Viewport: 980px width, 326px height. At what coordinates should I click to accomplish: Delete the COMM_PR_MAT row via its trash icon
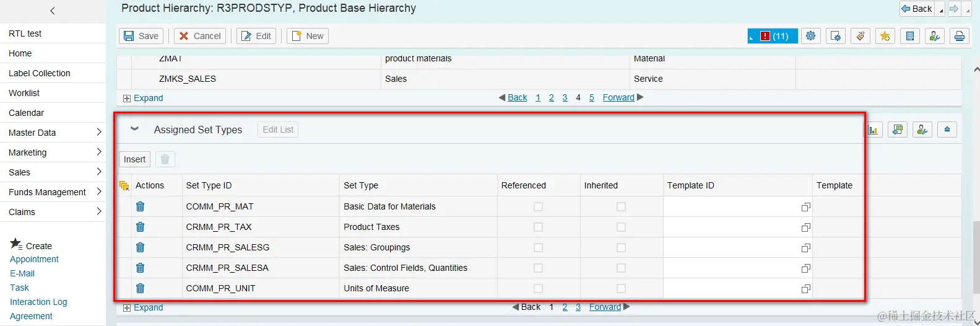(x=141, y=206)
